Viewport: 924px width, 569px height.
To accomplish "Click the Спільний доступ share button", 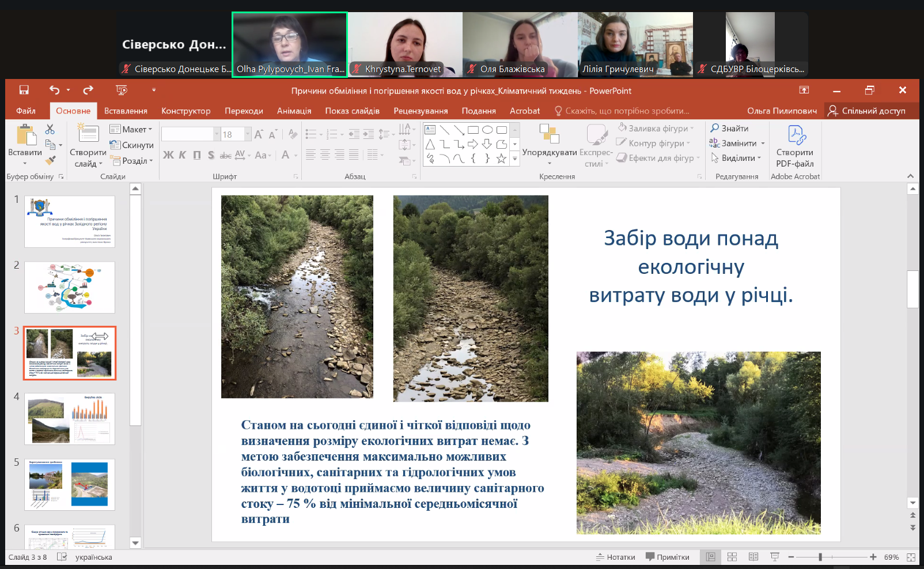I will 866,111.
